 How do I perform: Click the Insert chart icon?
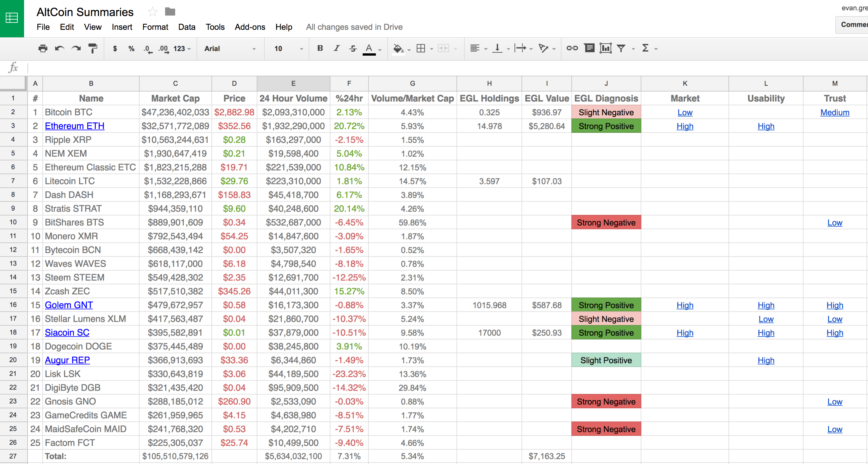(x=606, y=48)
